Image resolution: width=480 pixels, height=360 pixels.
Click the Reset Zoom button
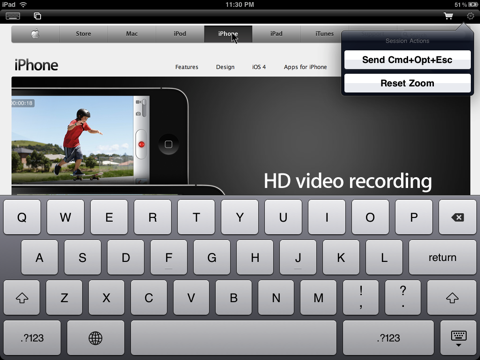[407, 83]
